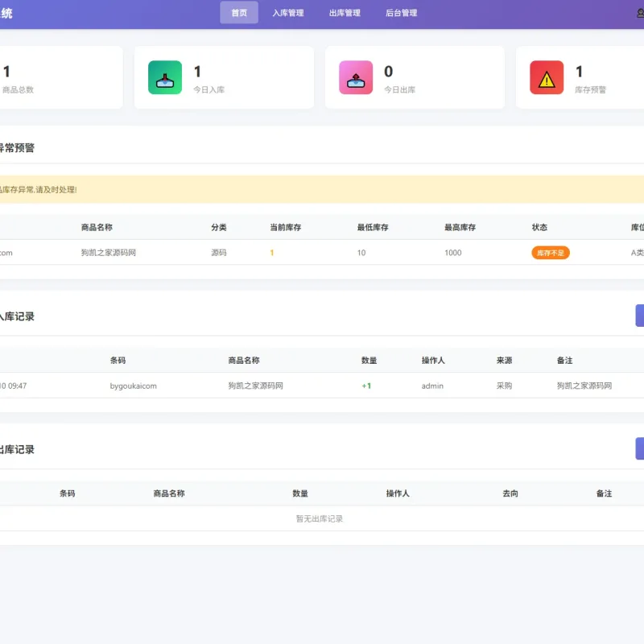The width and height of the screenshot is (644, 644).
Task: Click the orange 库存不足 status badge
Action: click(551, 253)
